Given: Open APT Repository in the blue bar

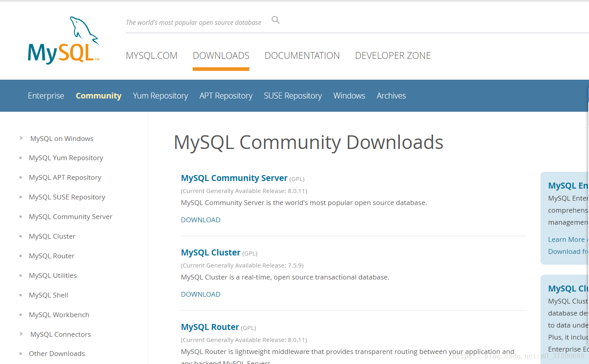Looking at the screenshot, I should tap(226, 96).
